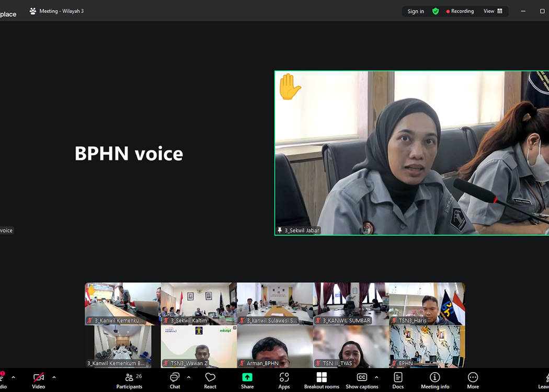Click the Sign in button
This screenshot has height=392, width=549.
tap(416, 11)
